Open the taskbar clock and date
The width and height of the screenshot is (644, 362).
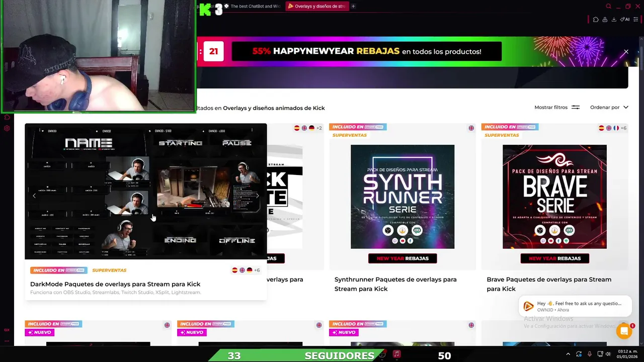627,354
